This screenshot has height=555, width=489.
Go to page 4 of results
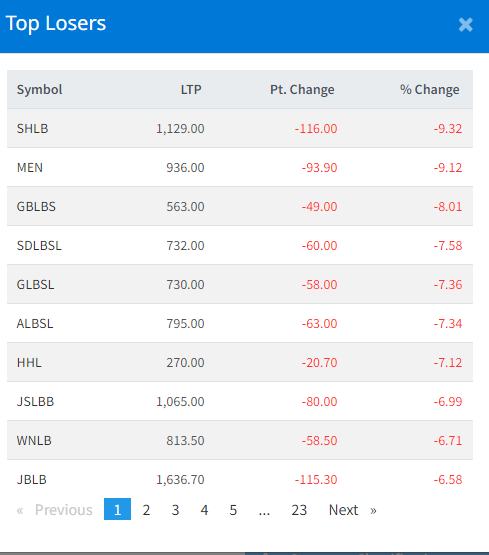pos(204,510)
